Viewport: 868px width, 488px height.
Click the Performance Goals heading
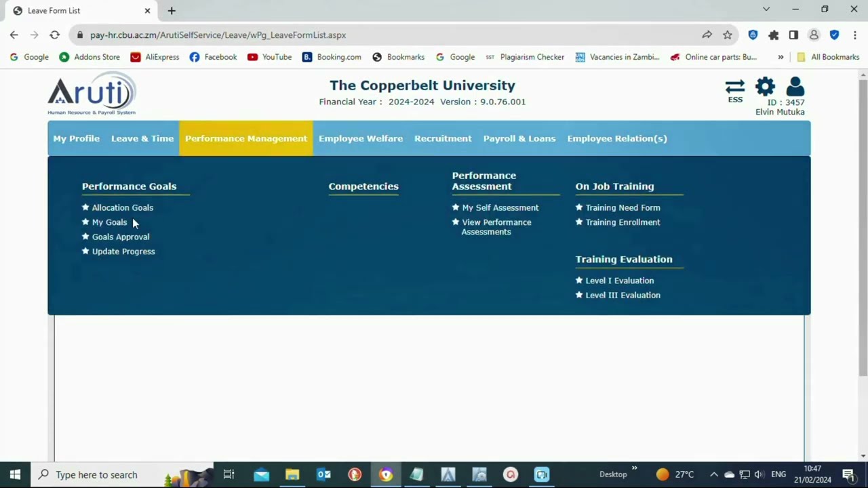tap(129, 186)
